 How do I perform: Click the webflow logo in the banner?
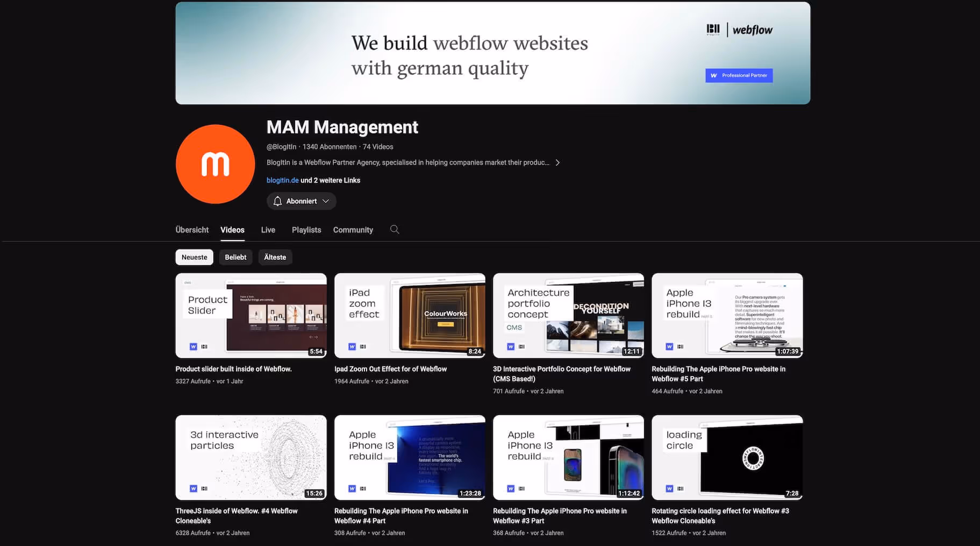753,30
